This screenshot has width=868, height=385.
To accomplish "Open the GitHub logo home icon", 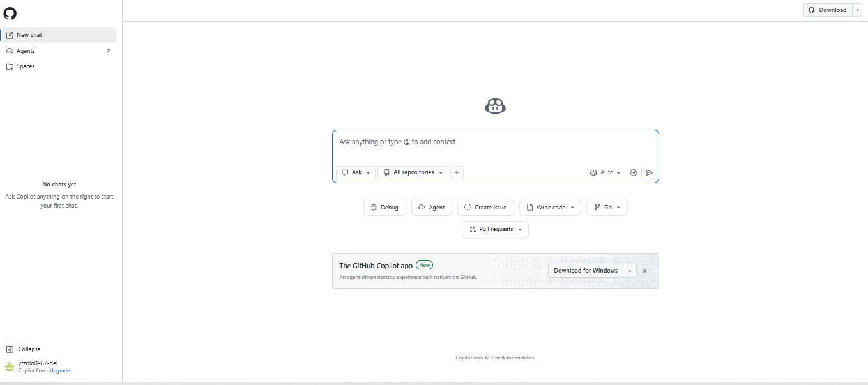I will click(10, 13).
